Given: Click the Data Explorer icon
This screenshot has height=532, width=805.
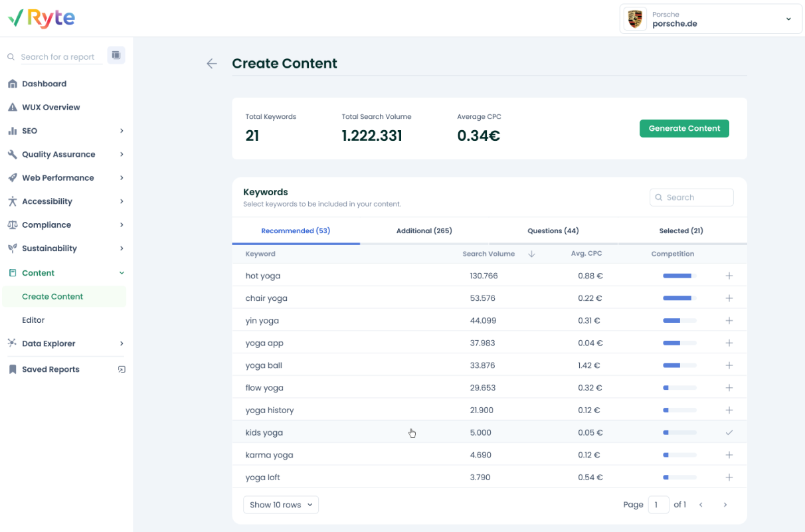Looking at the screenshot, I should click(x=12, y=343).
